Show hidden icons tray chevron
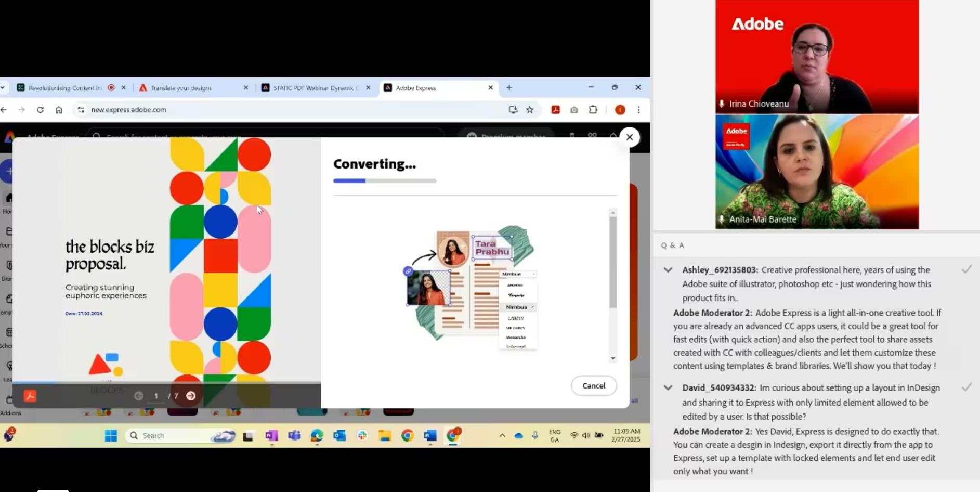 click(502, 436)
